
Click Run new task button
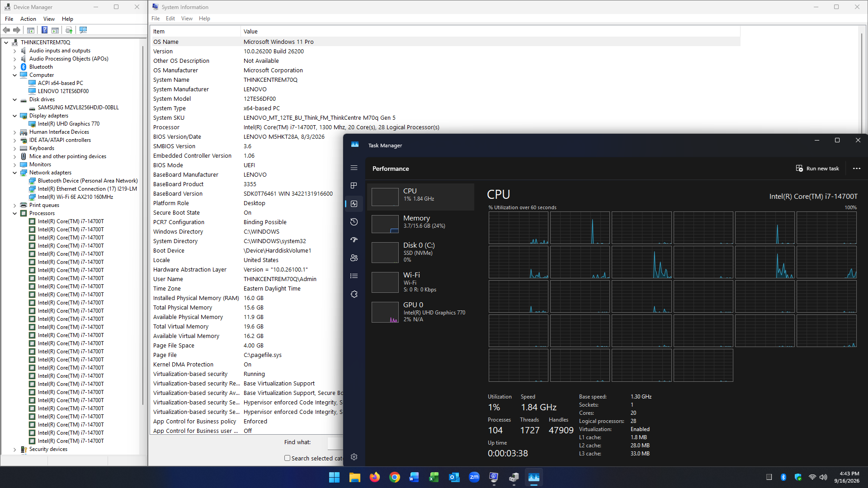tap(817, 169)
